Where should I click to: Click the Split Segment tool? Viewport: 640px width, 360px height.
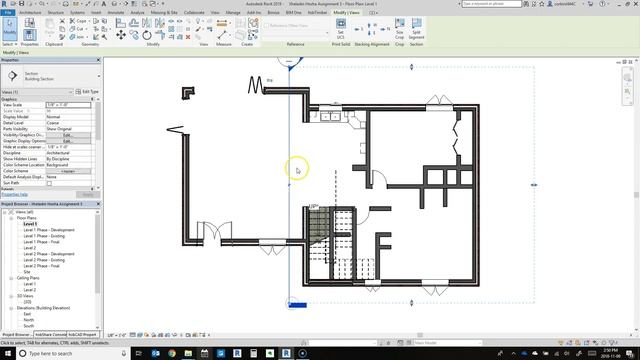click(x=416, y=29)
